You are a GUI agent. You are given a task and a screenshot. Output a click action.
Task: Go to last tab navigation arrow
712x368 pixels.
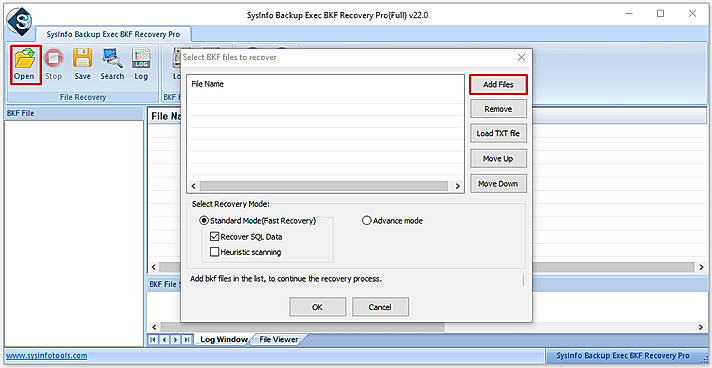click(x=187, y=339)
